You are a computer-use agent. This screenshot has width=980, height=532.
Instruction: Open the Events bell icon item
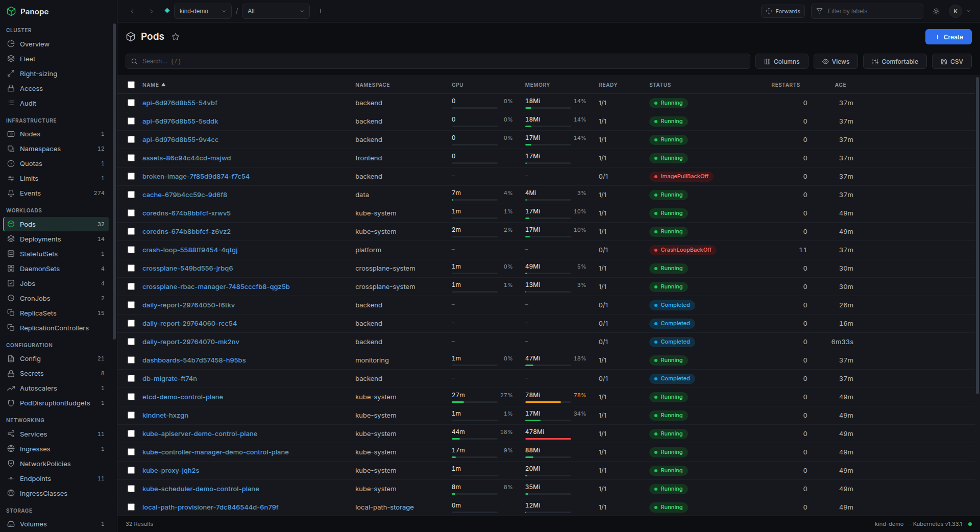11,193
